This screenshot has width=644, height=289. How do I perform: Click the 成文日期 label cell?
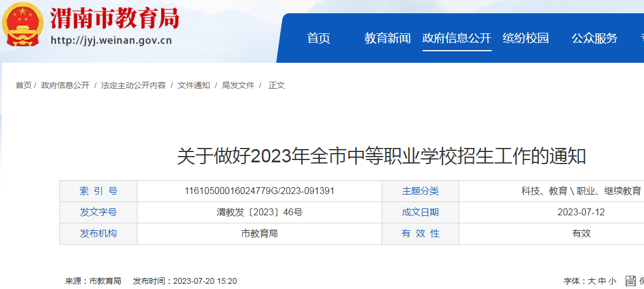tap(421, 212)
